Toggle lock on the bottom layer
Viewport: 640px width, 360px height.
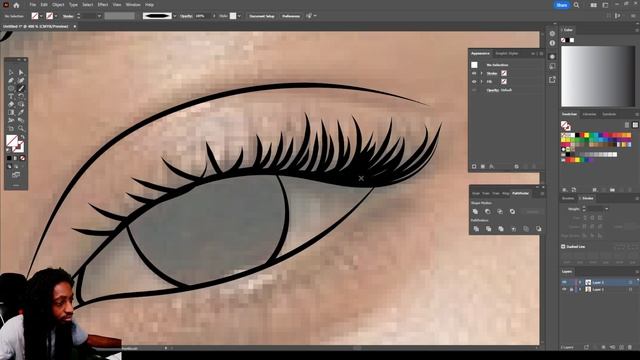click(571, 289)
